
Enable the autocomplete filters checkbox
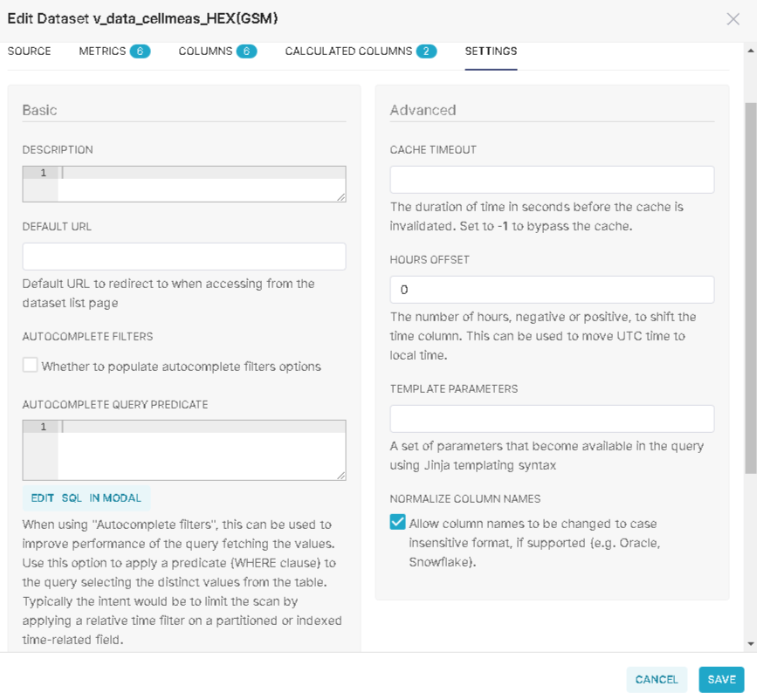point(31,366)
